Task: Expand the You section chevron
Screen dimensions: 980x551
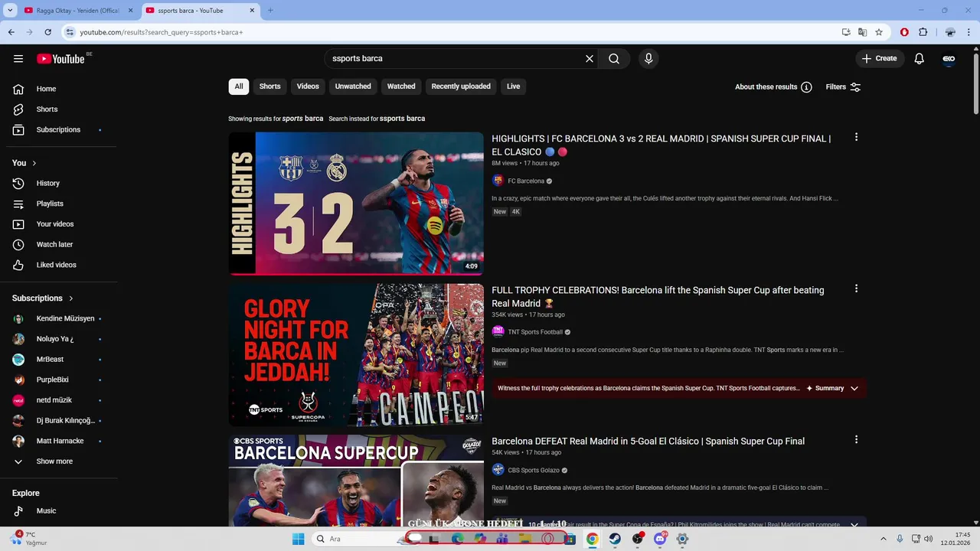Action: tap(34, 163)
